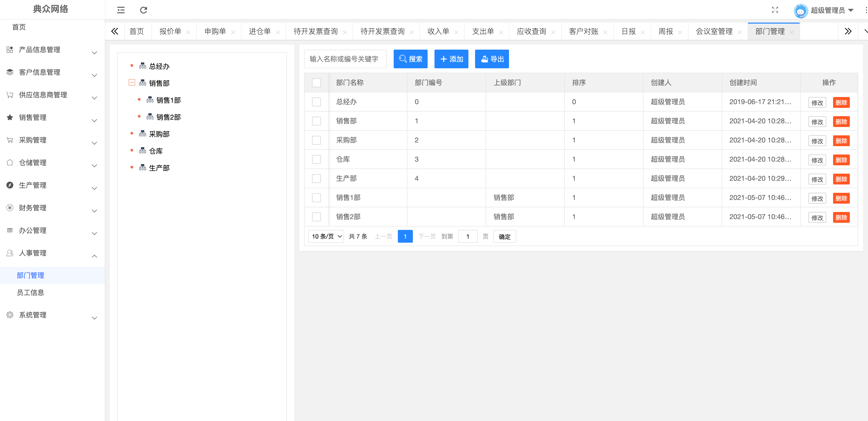
Task: Check the 仓库 row checkbox
Action: pos(316,159)
